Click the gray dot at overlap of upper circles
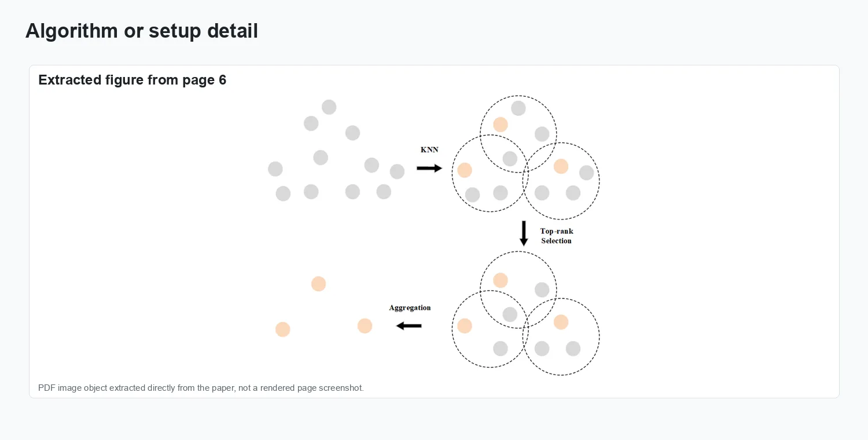Image resolution: width=868 pixels, height=440 pixels. [510, 159]
